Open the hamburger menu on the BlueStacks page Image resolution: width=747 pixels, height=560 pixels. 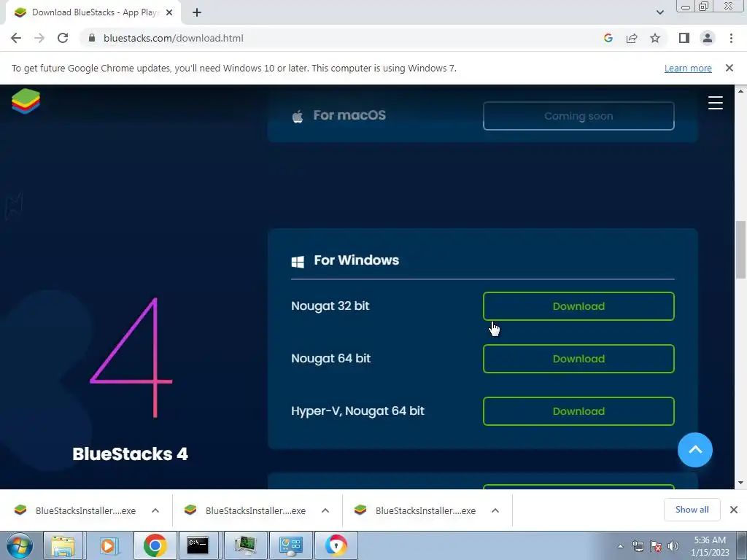point(715,103)
